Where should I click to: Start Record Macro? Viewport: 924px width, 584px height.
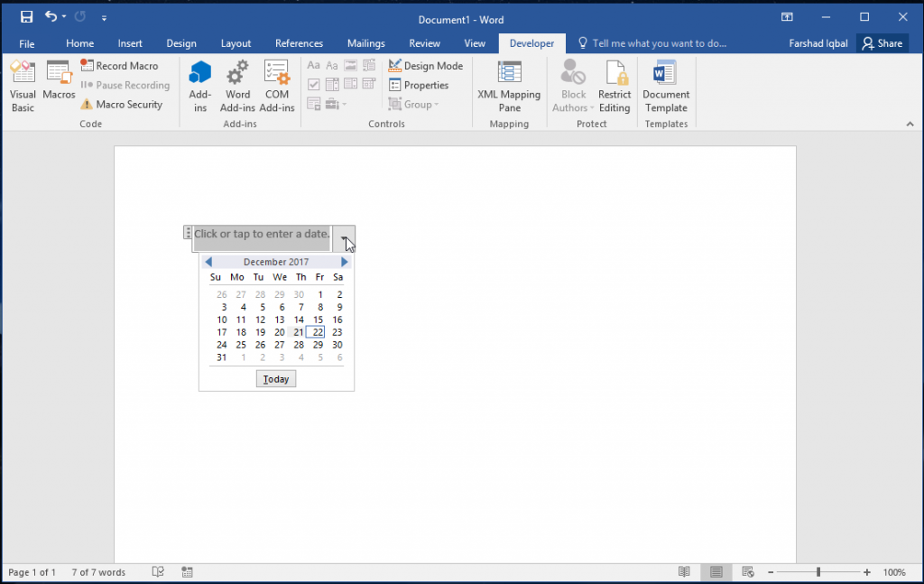122,65
